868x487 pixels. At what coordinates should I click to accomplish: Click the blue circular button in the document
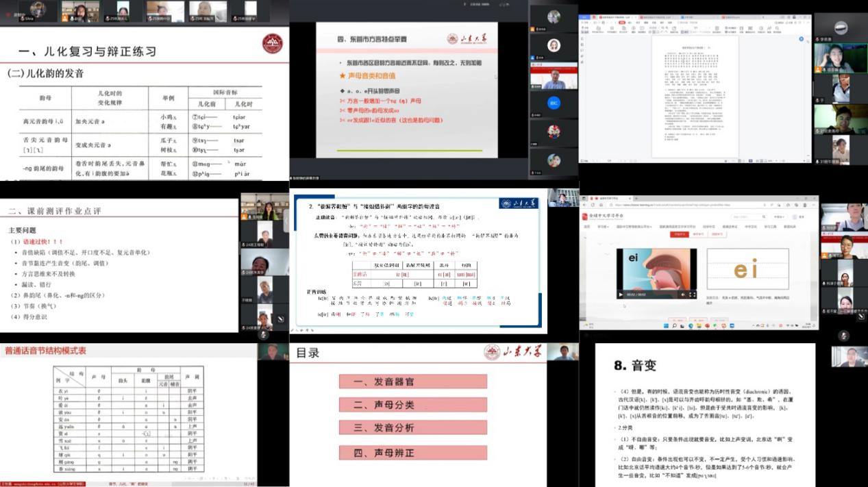point(554,102)
